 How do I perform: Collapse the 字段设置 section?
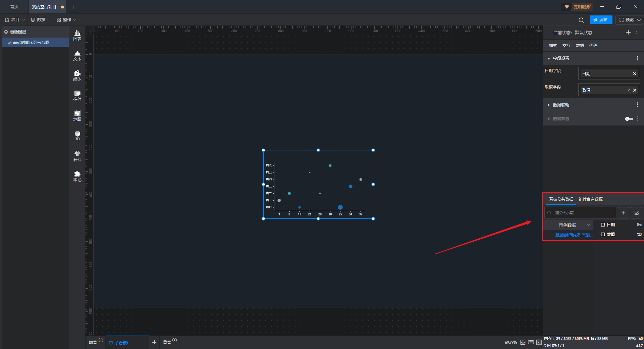click(x=549, y=58)
